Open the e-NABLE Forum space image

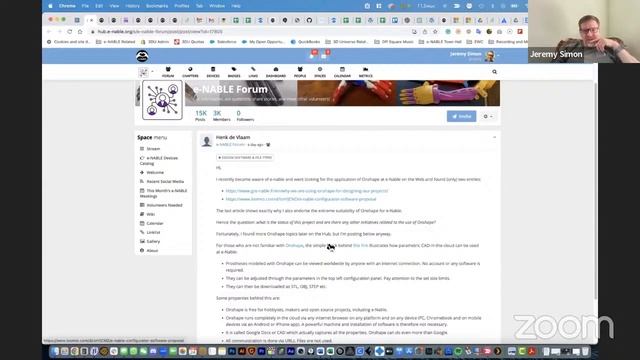click(162, 100)
